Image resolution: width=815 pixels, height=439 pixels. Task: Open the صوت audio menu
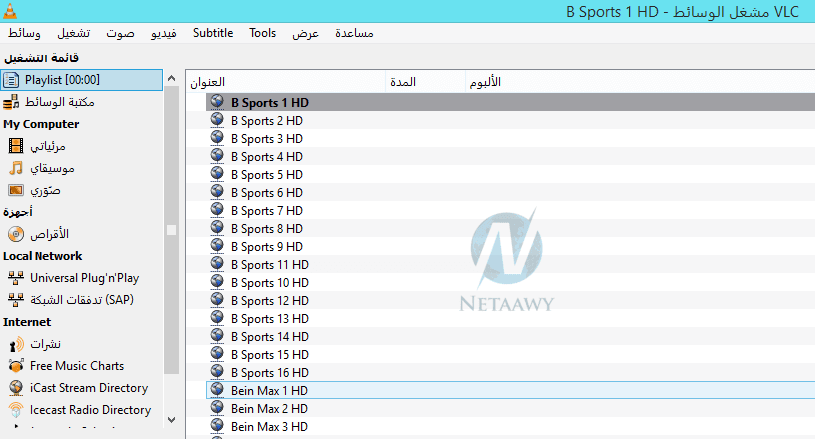(x=120, y=33)
